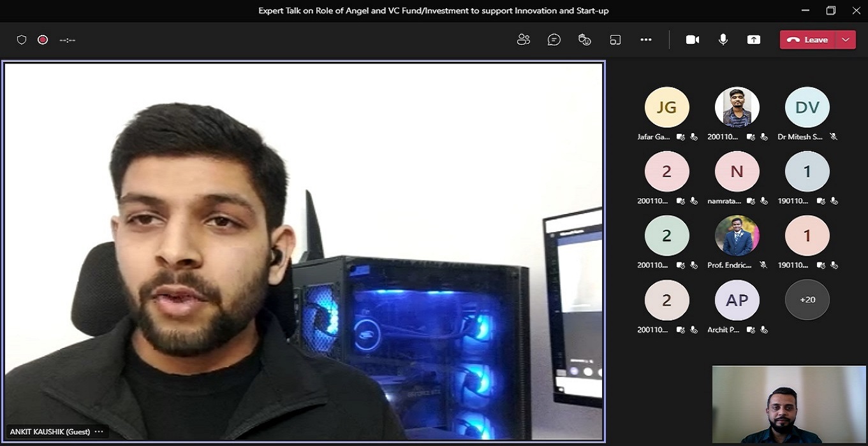Click the share content tray icon

click(x=754, y=40)
